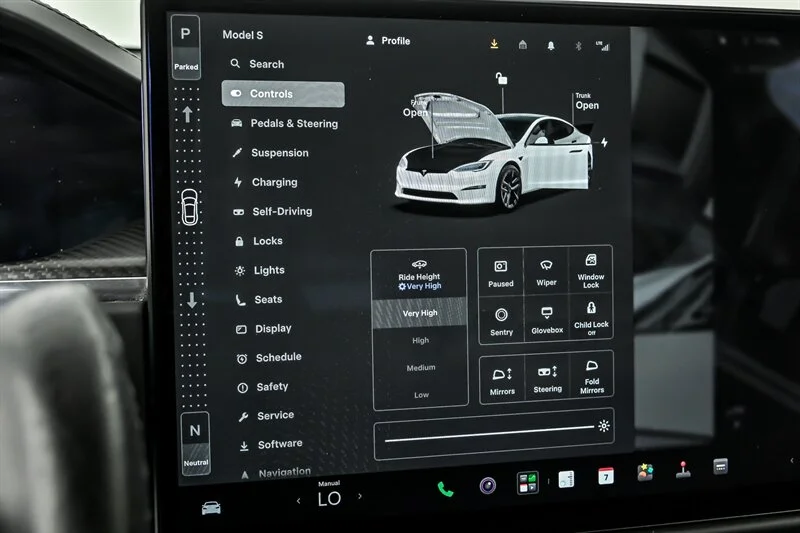The width and height of the screenshot is (800, 533).
Task: Tap Frunk Open on car image
Action: pos(415,109)
